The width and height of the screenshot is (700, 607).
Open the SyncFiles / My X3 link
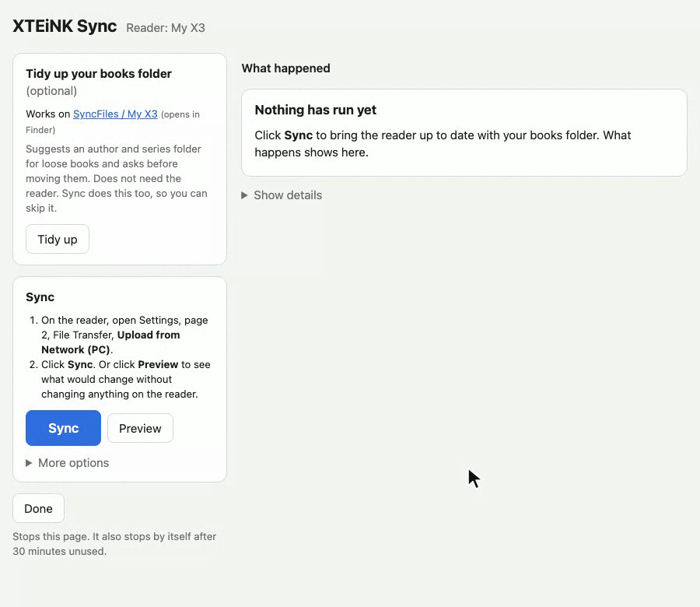point(115,114)
